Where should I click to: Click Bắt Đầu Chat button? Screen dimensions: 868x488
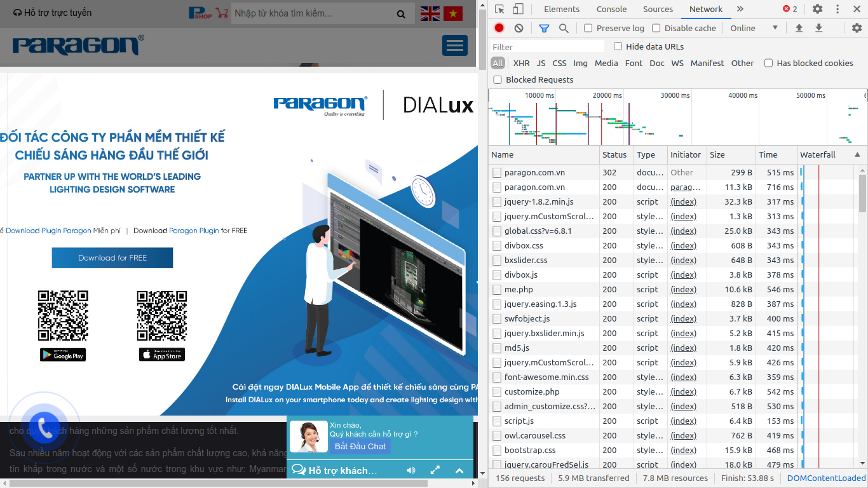(x=360, y=446)
